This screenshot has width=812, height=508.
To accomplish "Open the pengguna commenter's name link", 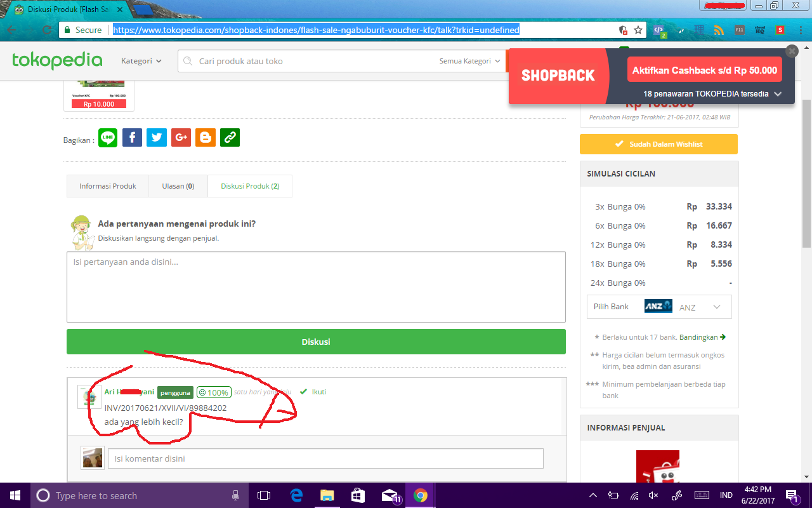I will [x=129, y=392].
